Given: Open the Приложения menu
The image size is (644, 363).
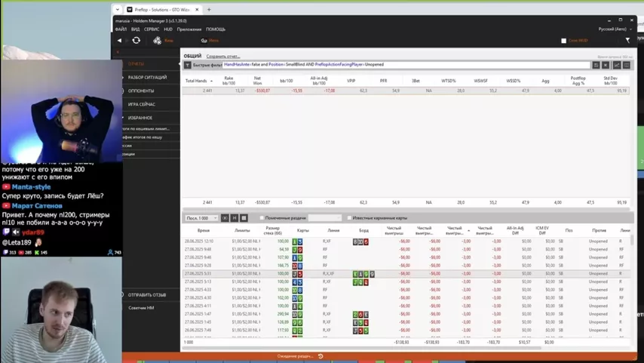Looking at the screenshot, I should (189, 29).
